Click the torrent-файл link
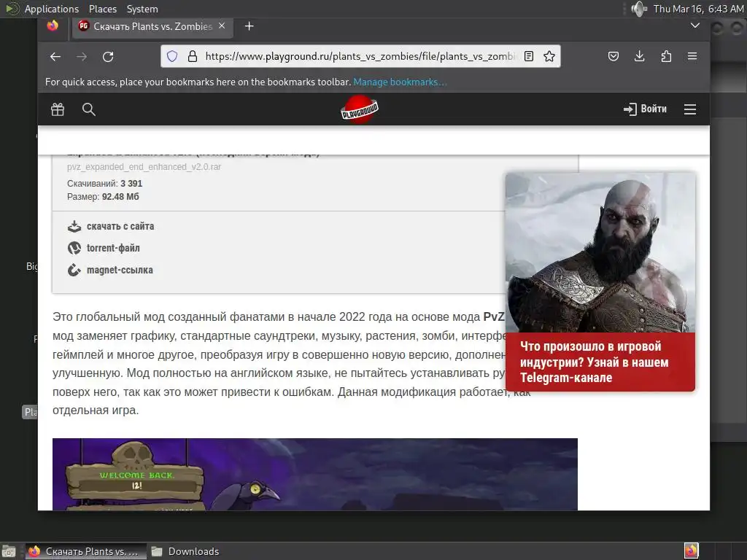 104,248
